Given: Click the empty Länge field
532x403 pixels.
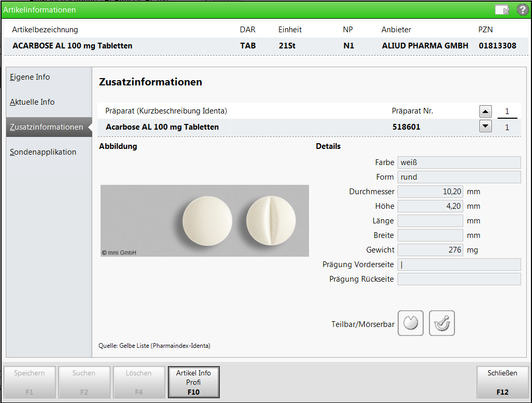Looking at the screenshot, I should tap(430, 221).
